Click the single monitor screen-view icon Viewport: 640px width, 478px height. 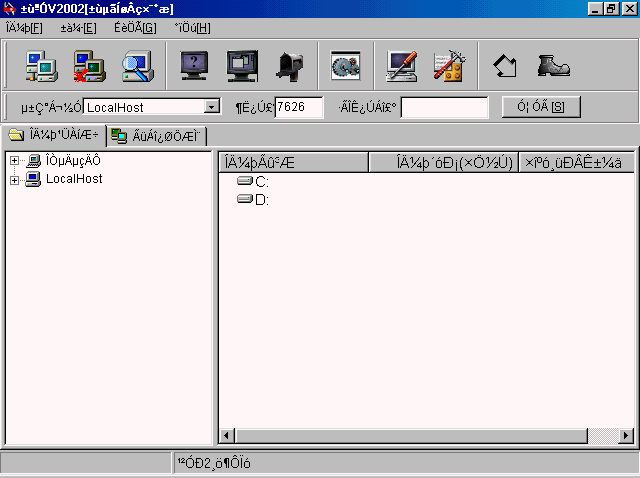pos(193,65)
